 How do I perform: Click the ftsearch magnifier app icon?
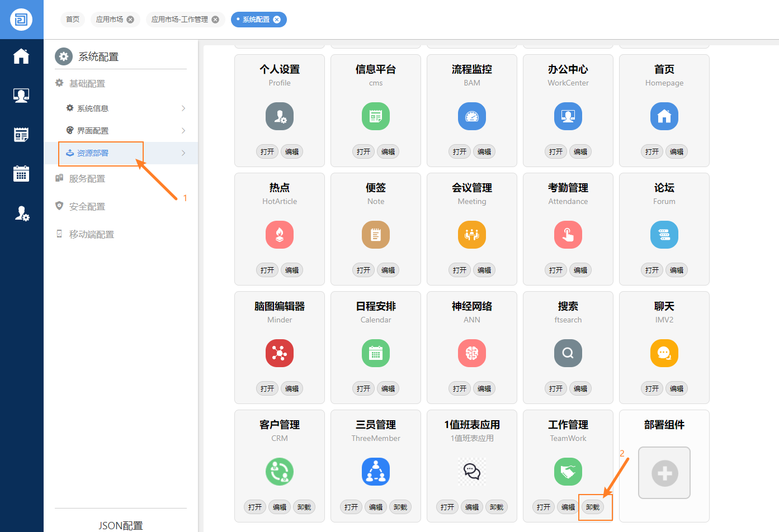point(568,353)
